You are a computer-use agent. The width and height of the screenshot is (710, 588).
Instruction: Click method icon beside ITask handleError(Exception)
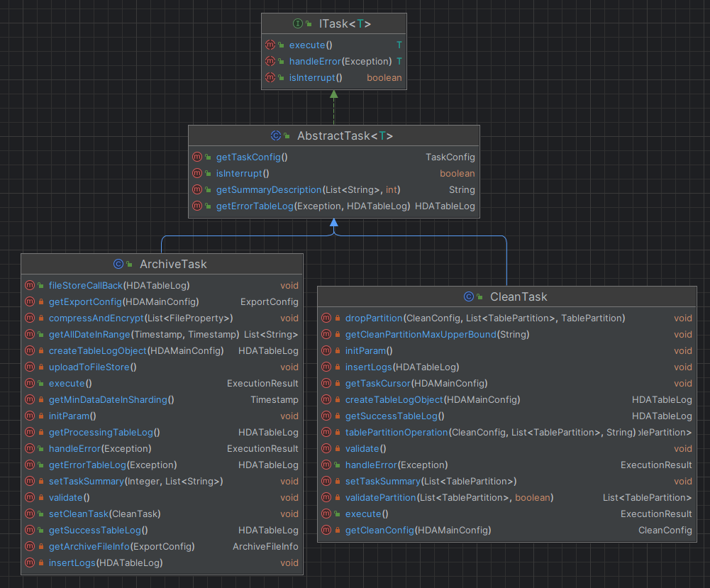tap(270, 62)
